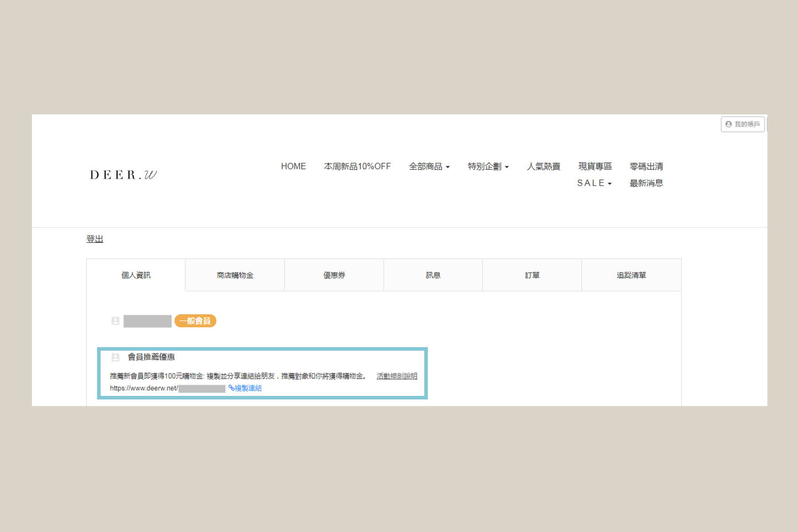Open 本周新品10%OFF page
The image size is (798, 532).
(x=357, y=166)
